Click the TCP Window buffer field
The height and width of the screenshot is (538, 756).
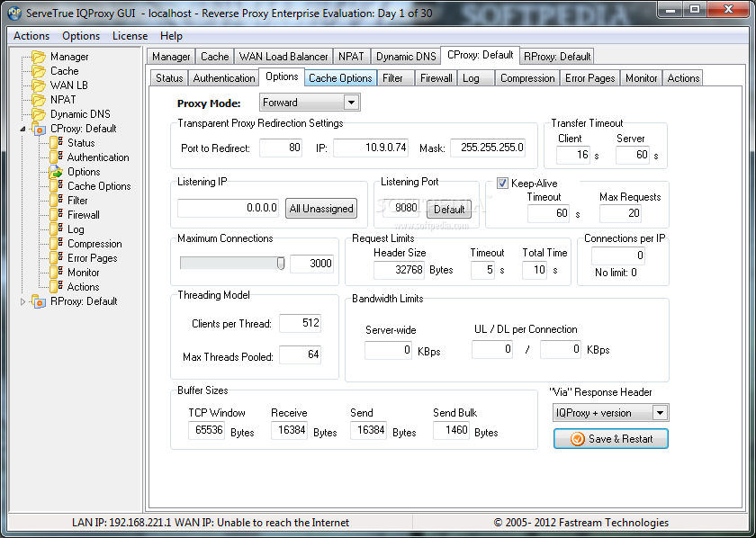[207, 430]
